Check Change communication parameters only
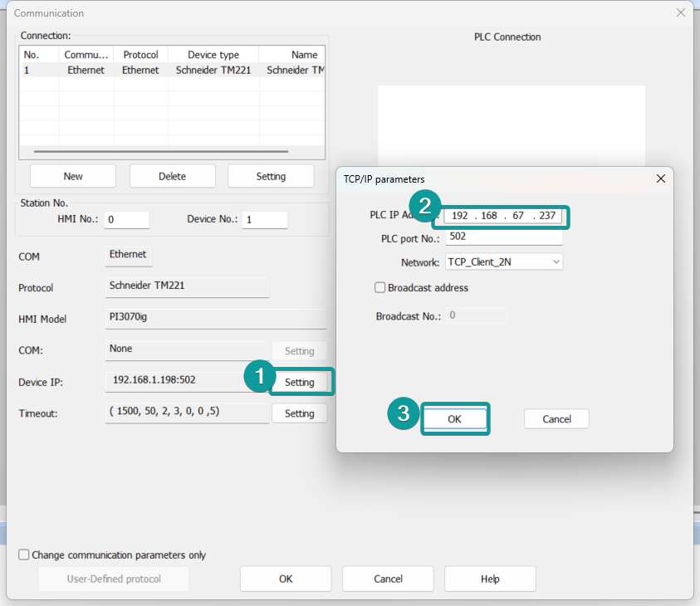Image resolution: width=700 pixels, height=606 pixels. pyautogui.click(x=24, y=555)
